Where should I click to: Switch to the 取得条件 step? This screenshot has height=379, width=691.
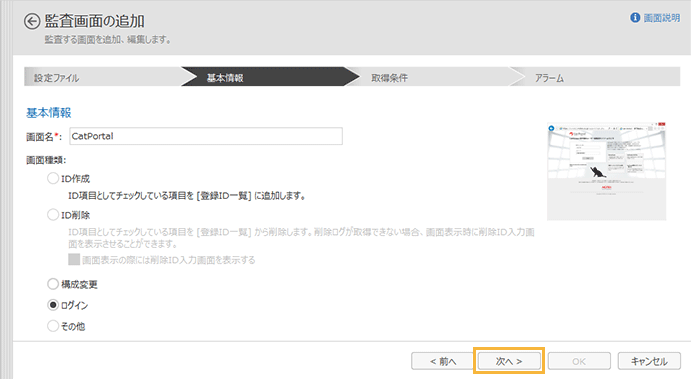434,77
